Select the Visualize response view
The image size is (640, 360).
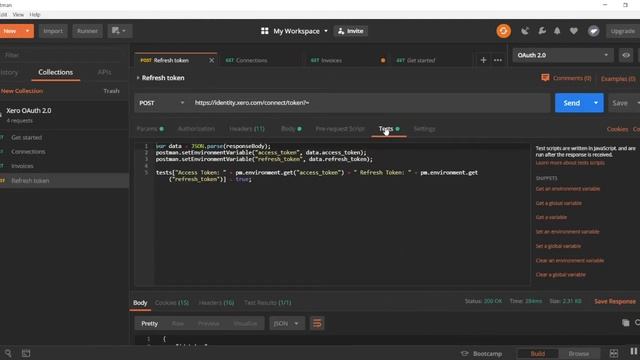[x=245, y=323]
